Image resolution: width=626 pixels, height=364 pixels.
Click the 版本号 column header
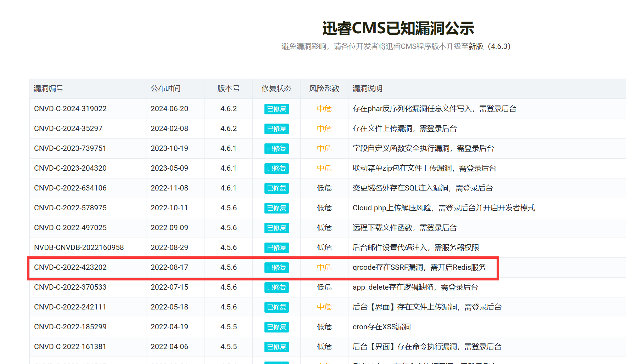(229, 89)
